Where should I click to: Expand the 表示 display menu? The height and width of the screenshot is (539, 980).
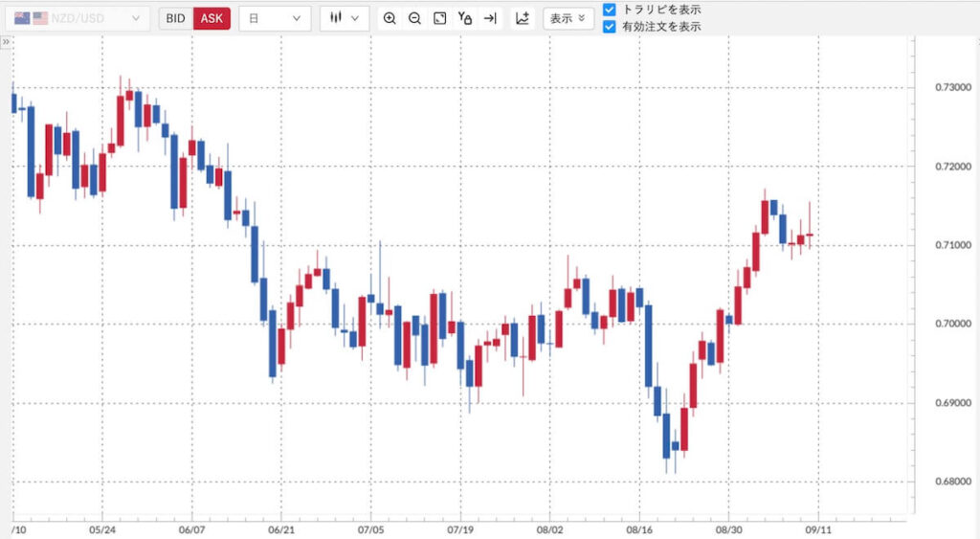click(568, 18)
